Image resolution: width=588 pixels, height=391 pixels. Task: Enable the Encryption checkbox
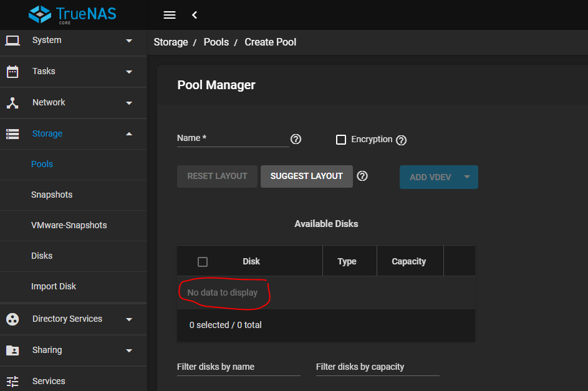click(341, 140)
